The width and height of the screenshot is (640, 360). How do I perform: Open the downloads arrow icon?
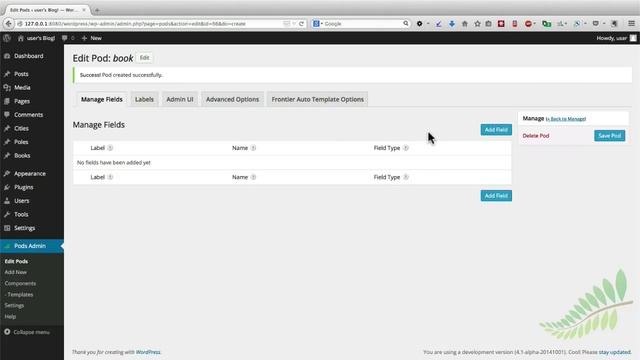452,24
